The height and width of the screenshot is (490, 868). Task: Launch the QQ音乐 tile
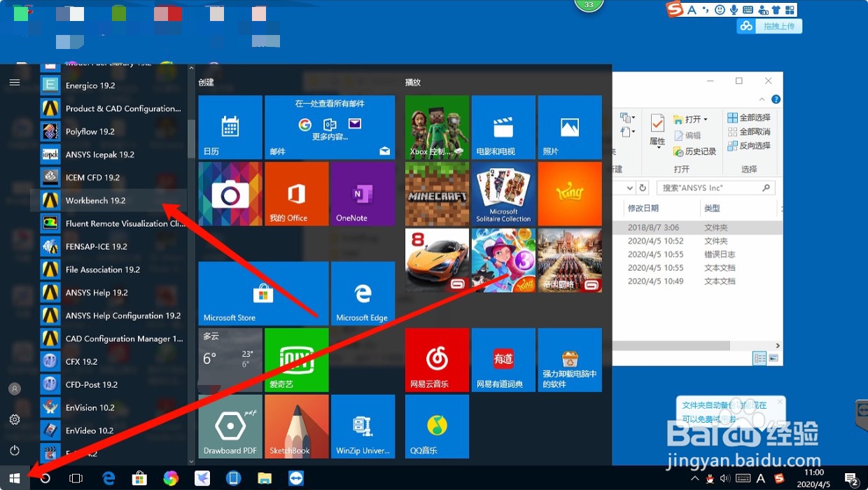click(437, 426)
